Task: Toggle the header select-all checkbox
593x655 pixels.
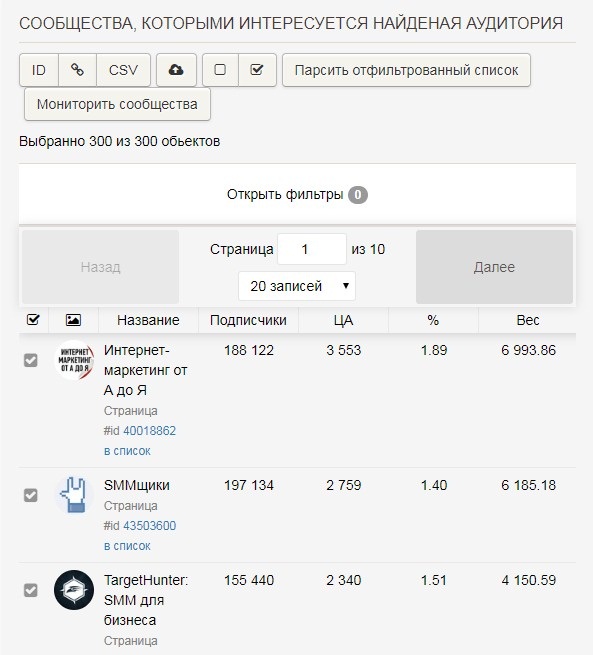Action: tap(33, 320)
